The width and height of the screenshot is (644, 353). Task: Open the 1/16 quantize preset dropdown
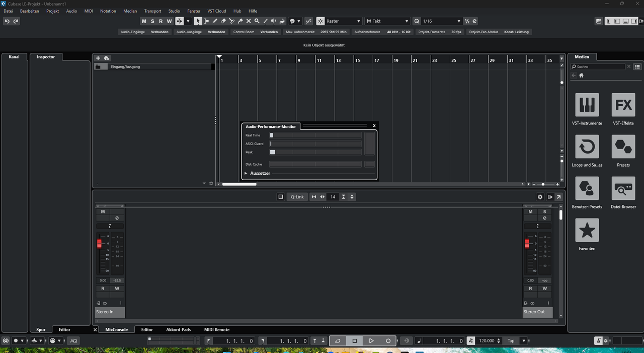tap(441, 21)
